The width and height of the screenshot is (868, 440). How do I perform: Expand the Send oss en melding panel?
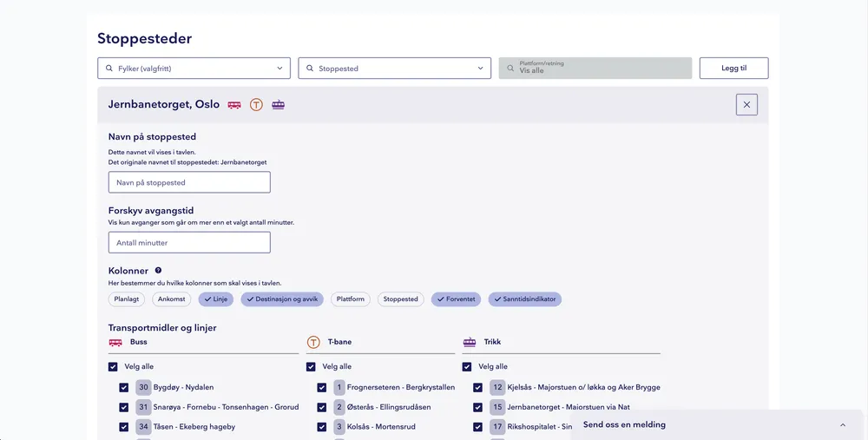pyautogui.click(x=842, y=425)
